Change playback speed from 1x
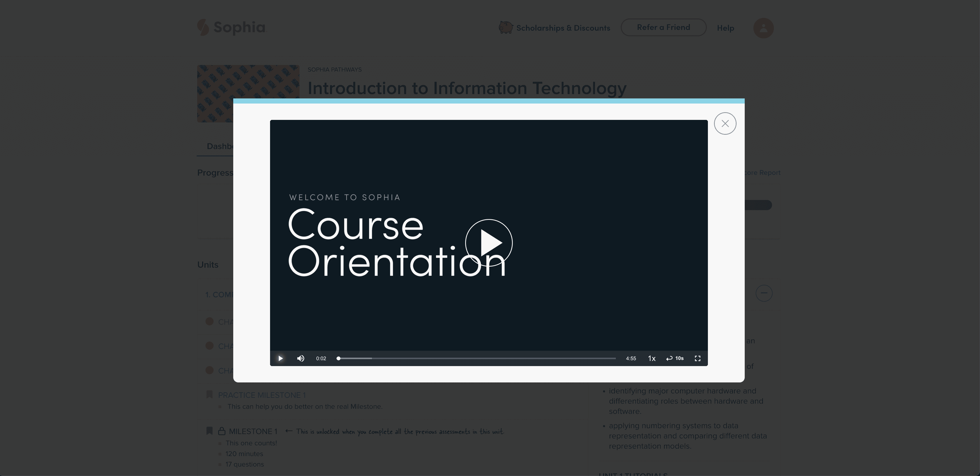 [652, 358]
